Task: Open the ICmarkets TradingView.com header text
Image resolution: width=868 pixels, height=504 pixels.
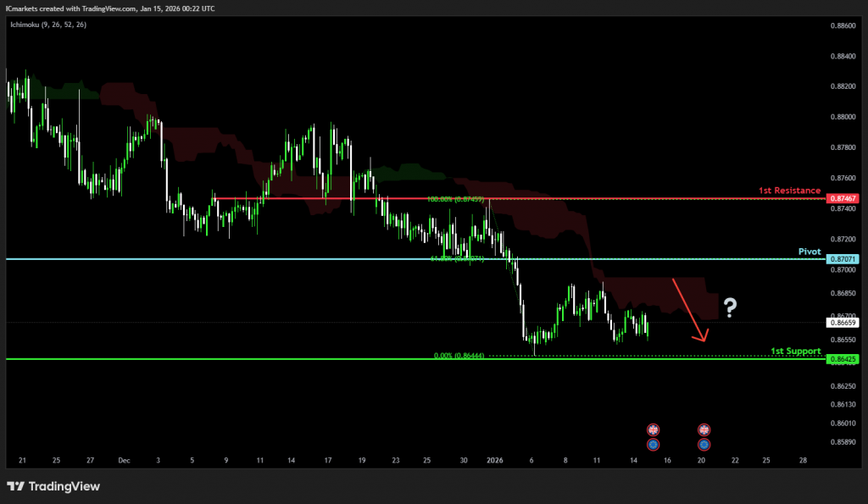Action: pyautogui.click(x=113, y=8)
